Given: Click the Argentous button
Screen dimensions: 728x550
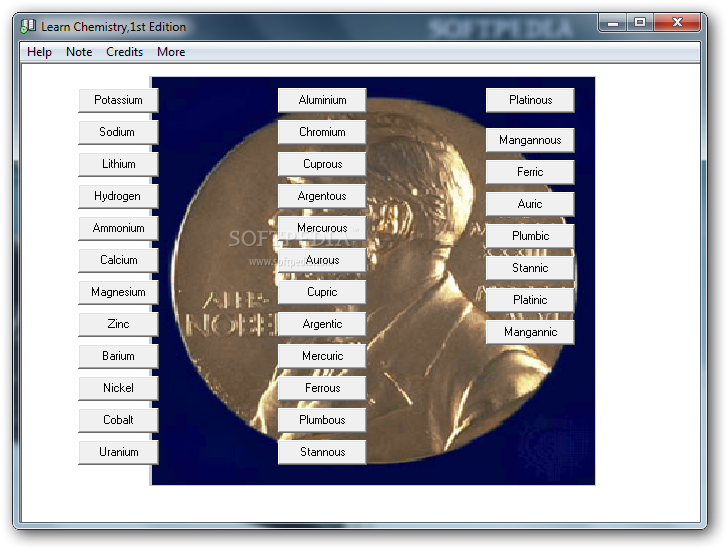Looking at the screenshot, I should pyautogui.click(x=322, y=196).
